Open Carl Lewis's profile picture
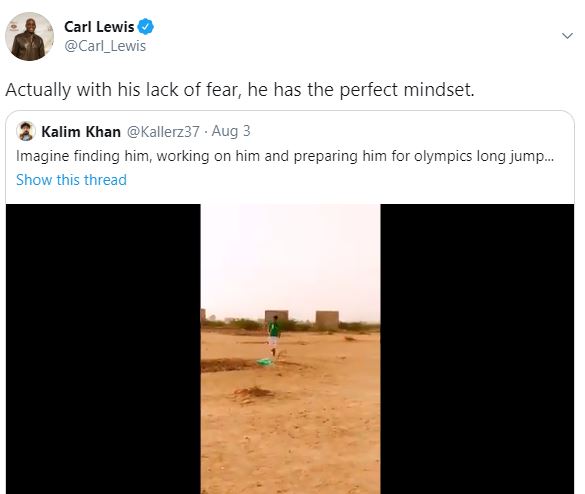Viewport: 585px width, 494px height. (29, 36)
